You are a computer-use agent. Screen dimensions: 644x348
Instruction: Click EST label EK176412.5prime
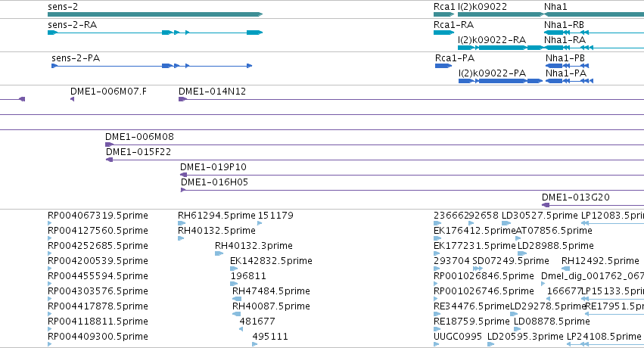point(474,231)
